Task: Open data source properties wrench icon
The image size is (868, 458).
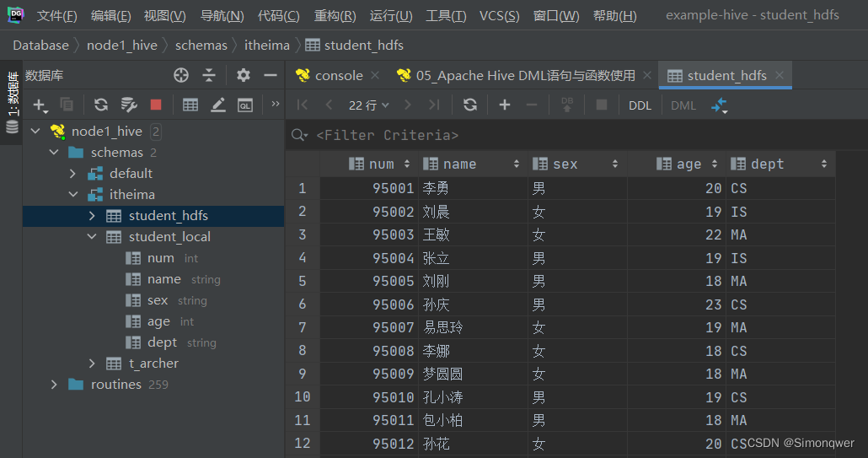Action: (128, 104)
